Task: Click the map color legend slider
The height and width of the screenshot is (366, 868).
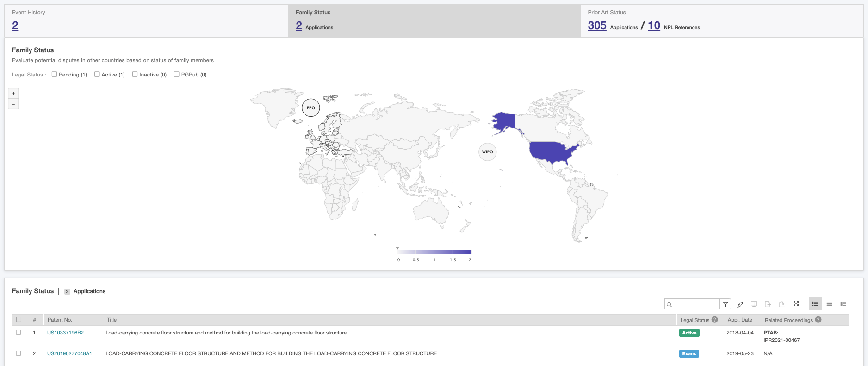Action: pyautogui.click(x=434, y=252)
